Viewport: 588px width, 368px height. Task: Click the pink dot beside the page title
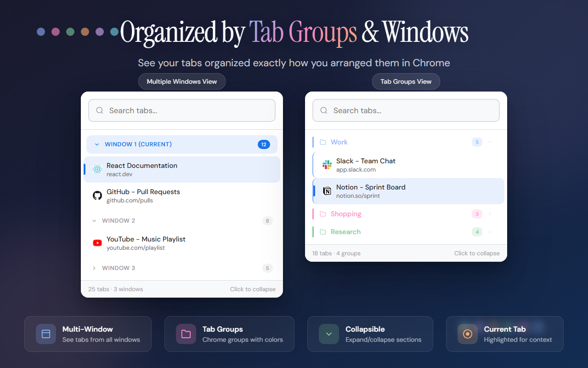[56, 32]
